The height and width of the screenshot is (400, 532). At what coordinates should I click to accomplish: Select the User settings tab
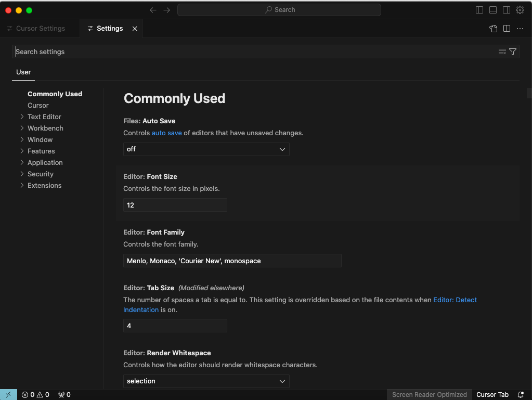point(23,72)
